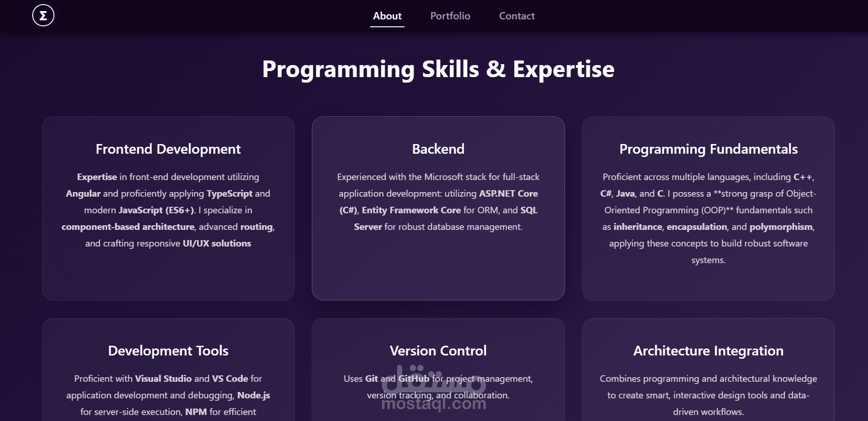Image resolution: width=868 pixels, height=421 pixels.
Task: Select the Backend card title
Action: [x=438, y=149]
